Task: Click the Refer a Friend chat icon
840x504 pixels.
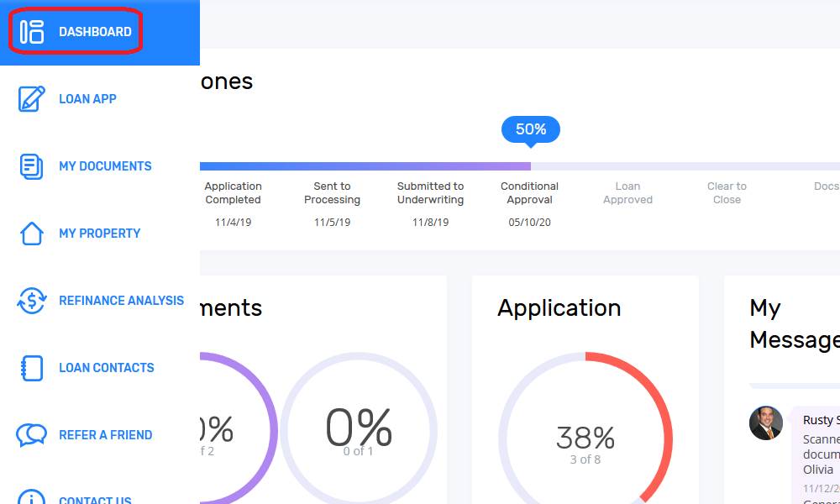Action: pyautogui.click(x=32, y=435)
